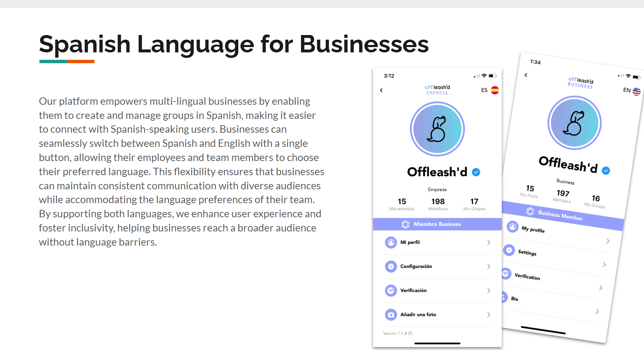
Task: Open the Configuración menu entry
Action: (x=437, y=266)
